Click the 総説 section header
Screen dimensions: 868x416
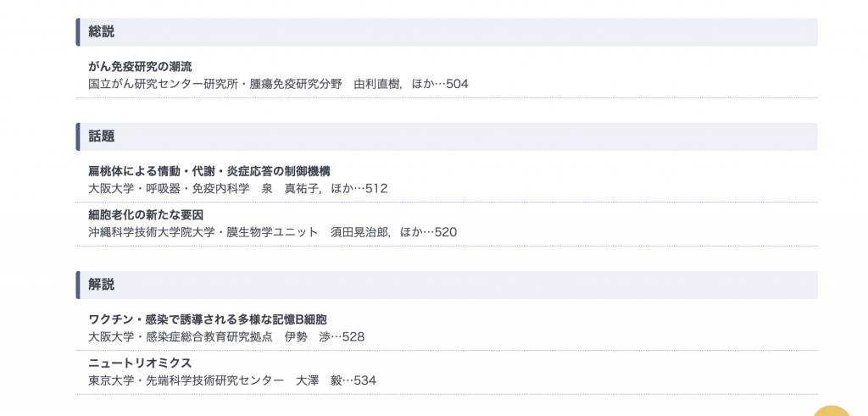447,32
